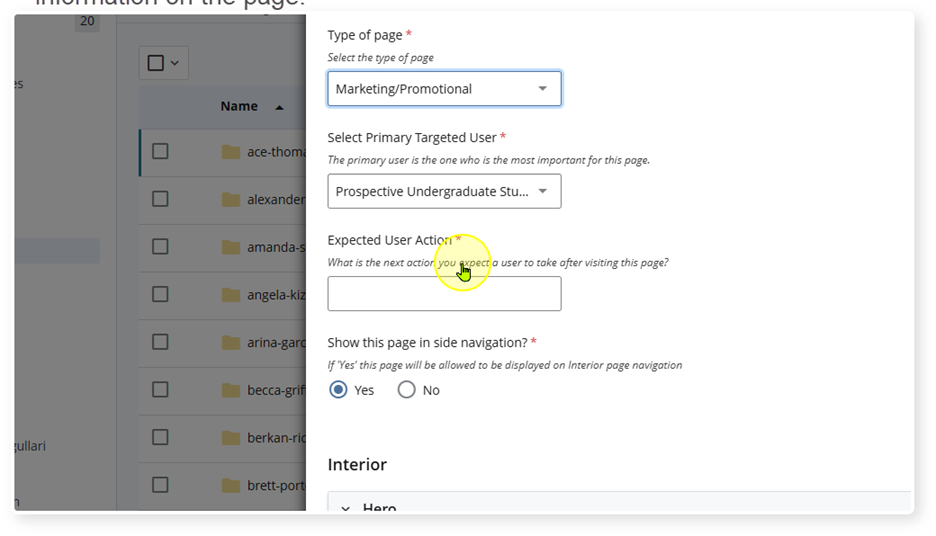Select Yes for side navigation
Viewport: 936px width, 536px height.
[x=339, y=390]
